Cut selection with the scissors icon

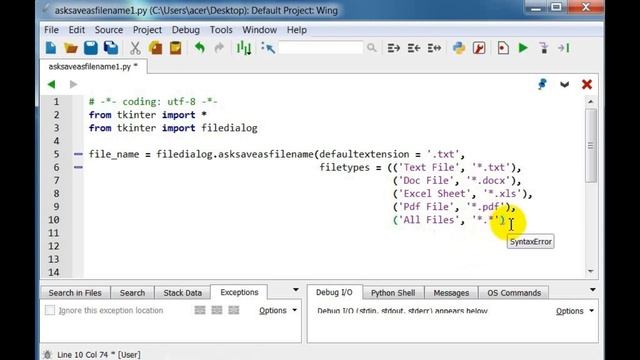point(135,48)
